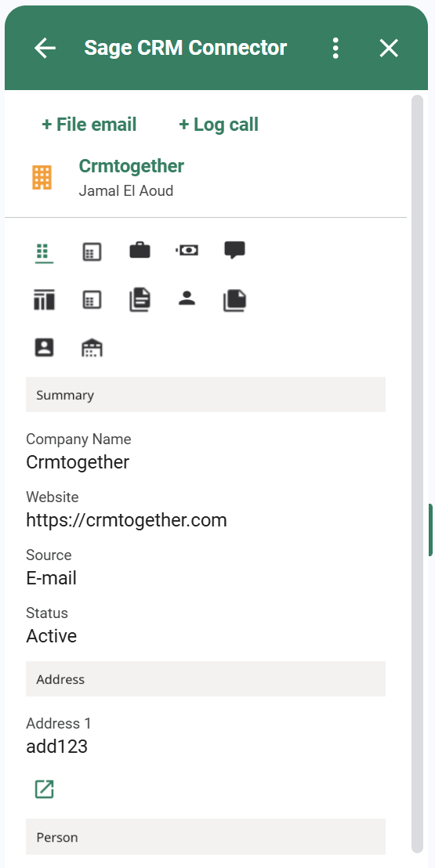
Task: Click the open-in-new-window icon below address
Action: (x=45, y=790)
